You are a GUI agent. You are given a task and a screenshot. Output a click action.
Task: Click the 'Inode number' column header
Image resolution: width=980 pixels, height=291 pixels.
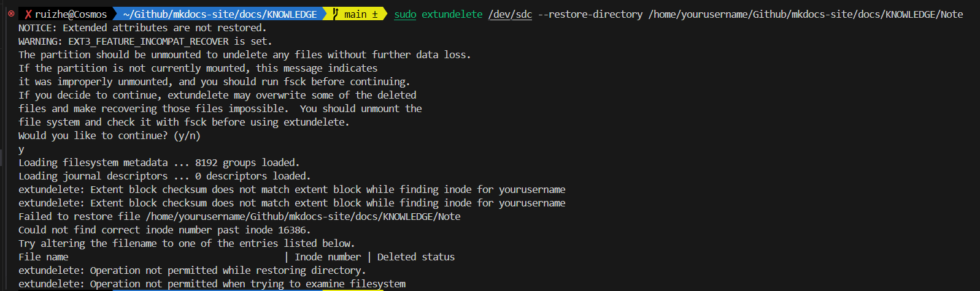tap(328, 257)
